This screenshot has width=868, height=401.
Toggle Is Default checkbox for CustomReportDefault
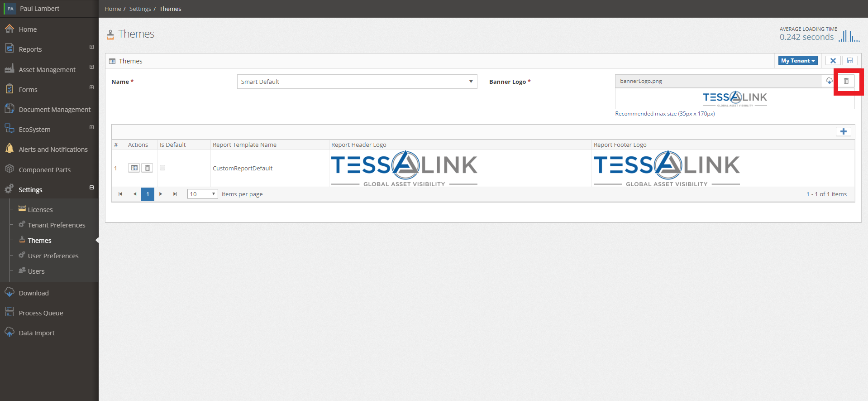coord(162,168)
